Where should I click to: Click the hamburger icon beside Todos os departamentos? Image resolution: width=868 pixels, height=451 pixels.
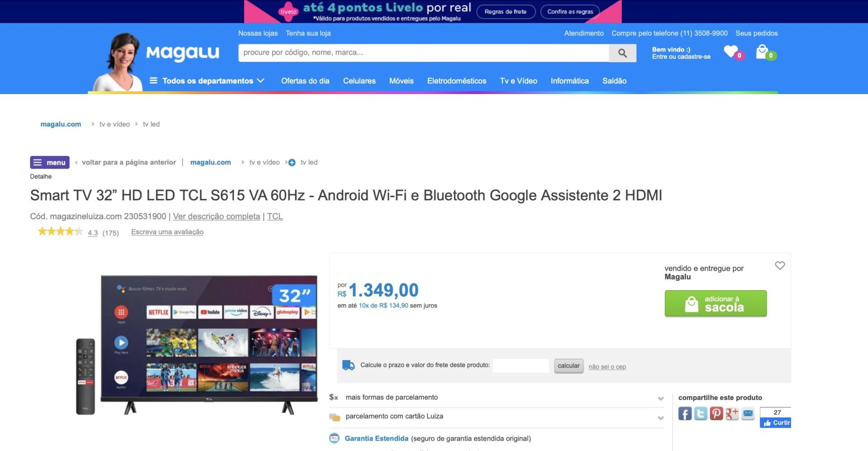point(153,80)
